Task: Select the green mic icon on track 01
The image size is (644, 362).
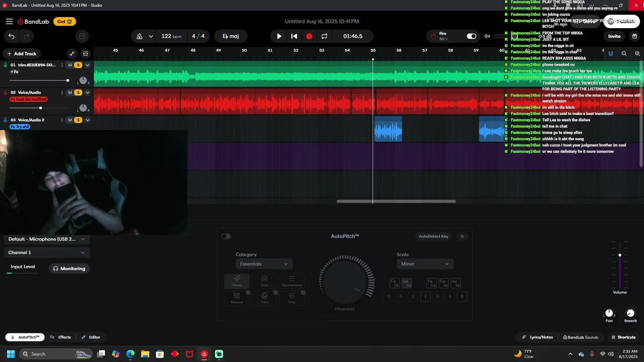Action: click(6, 65)
